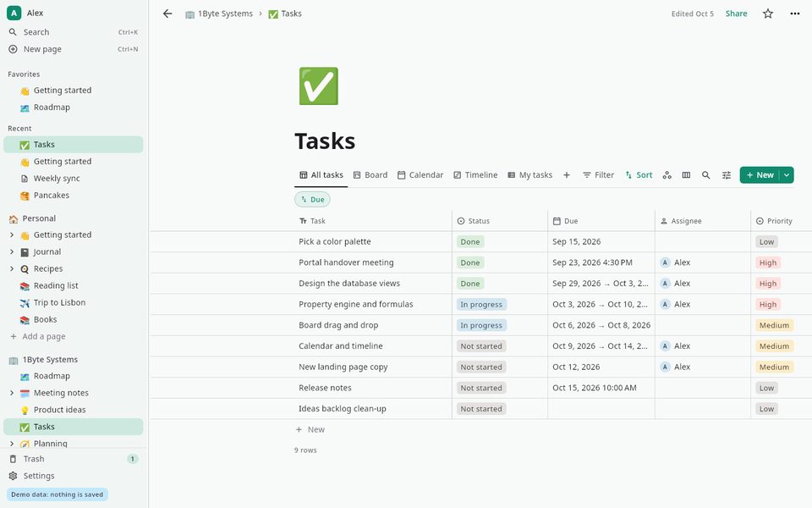Add a new row below the table
Image resolution: width=812 pixels, height=508 pixels.
pos(310,430)
